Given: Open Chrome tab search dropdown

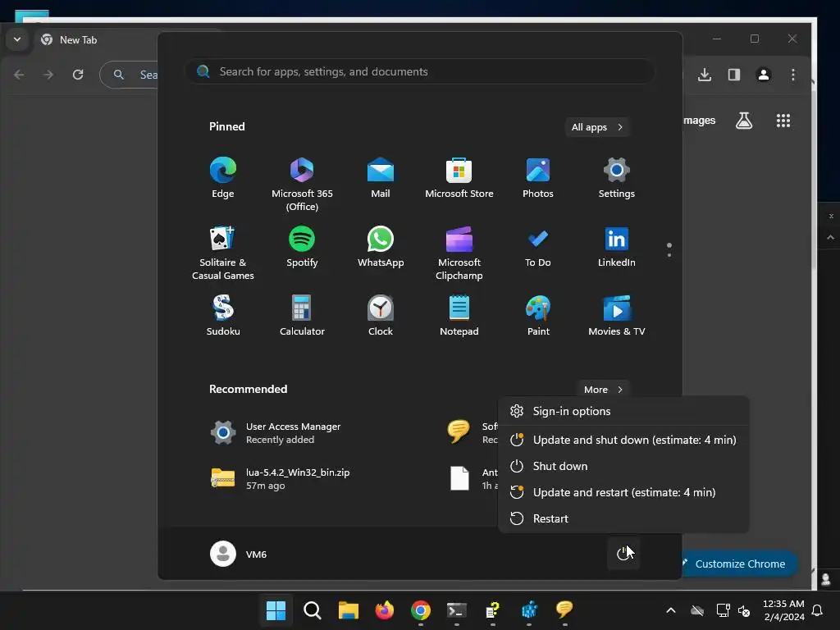Looking at the screenshot, I should pos(17,39).
